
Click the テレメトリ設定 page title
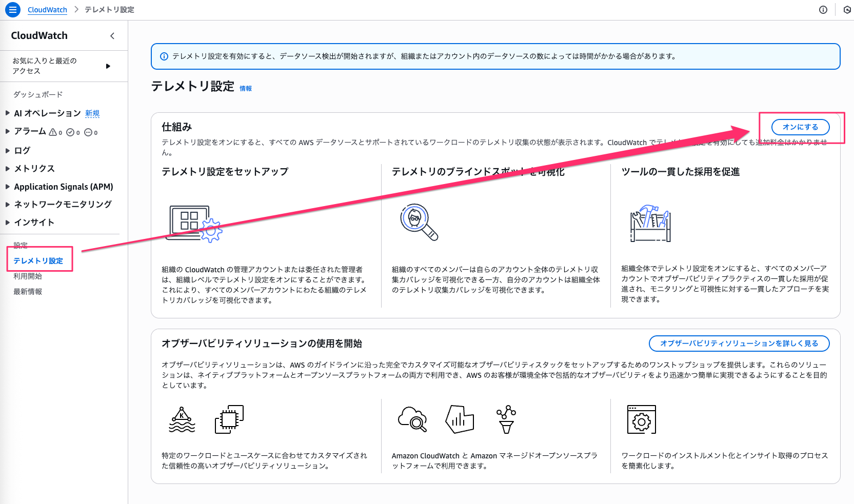click(x=193, y=86)
